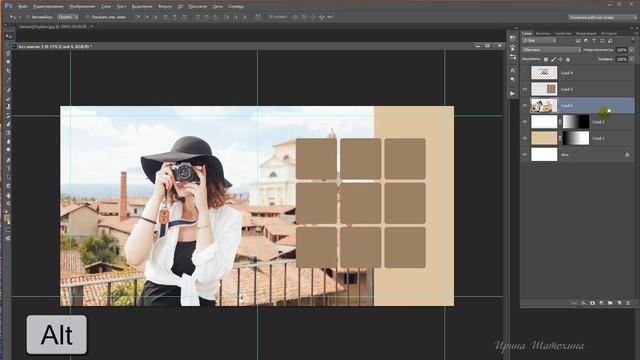
Task: Click the link layers icon at the Layers panel bottom
Action: pos(574,303)
